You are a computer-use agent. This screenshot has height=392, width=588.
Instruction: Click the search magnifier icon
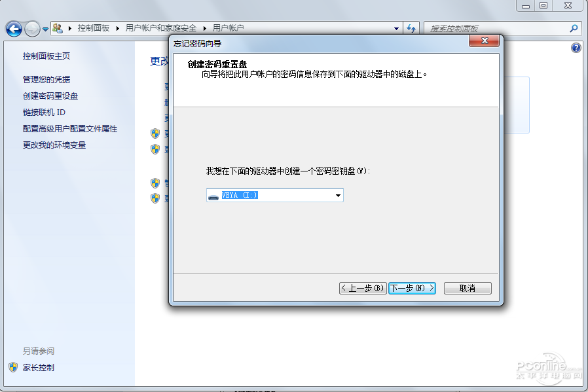(574, 29)
